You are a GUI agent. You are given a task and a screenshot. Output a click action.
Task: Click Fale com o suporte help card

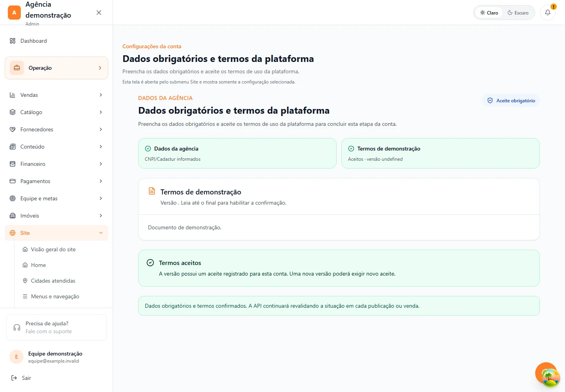(56, 327)
